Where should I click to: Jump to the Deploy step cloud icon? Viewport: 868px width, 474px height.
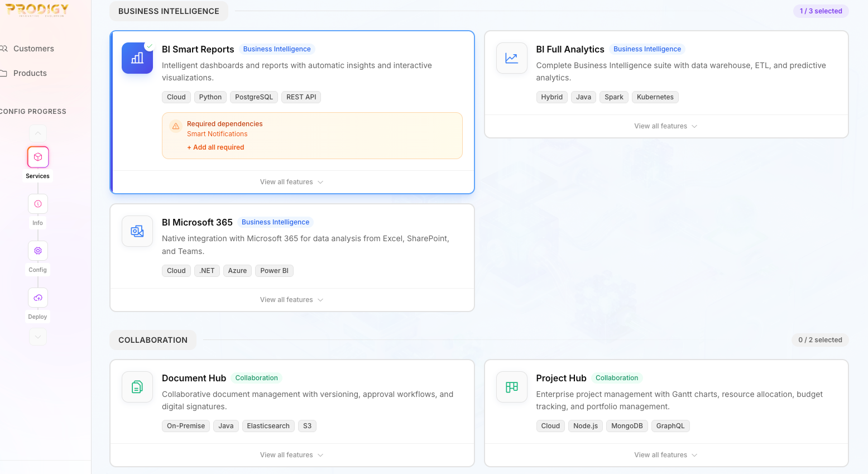(38, 298)
